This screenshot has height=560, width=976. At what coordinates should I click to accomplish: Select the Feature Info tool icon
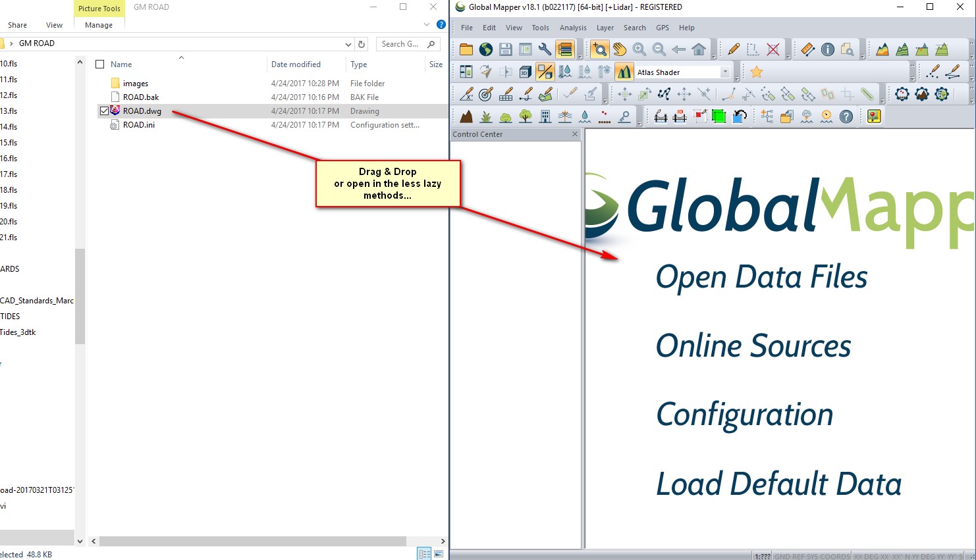point(828,49)
